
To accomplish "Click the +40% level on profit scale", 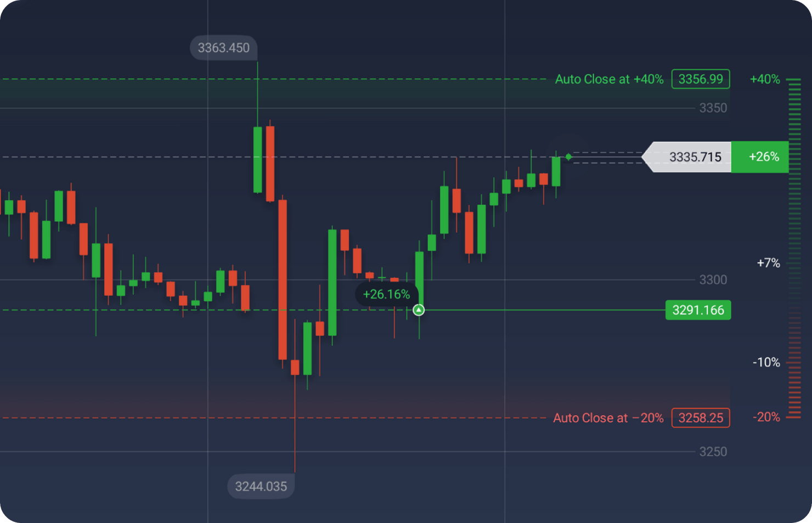I will click(x=765, y=79).
